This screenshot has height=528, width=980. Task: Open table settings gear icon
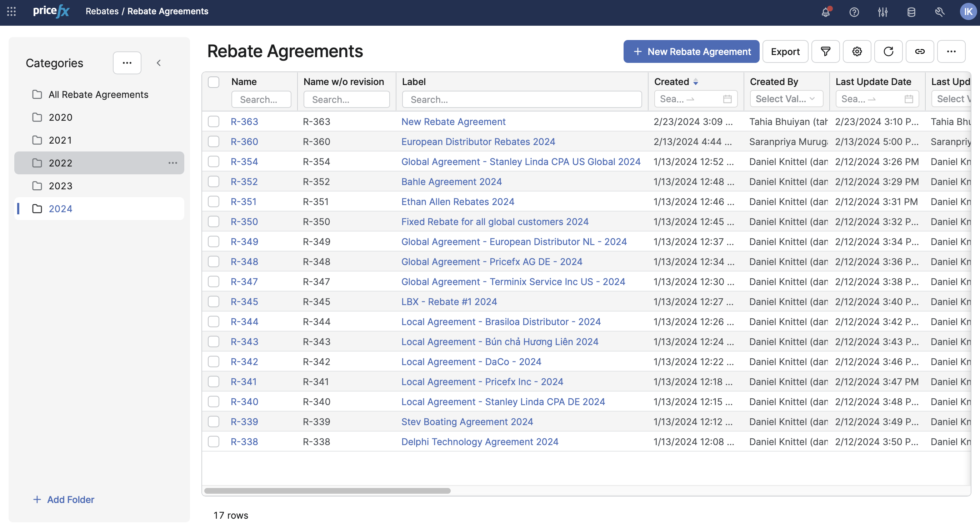pos(856,51)
